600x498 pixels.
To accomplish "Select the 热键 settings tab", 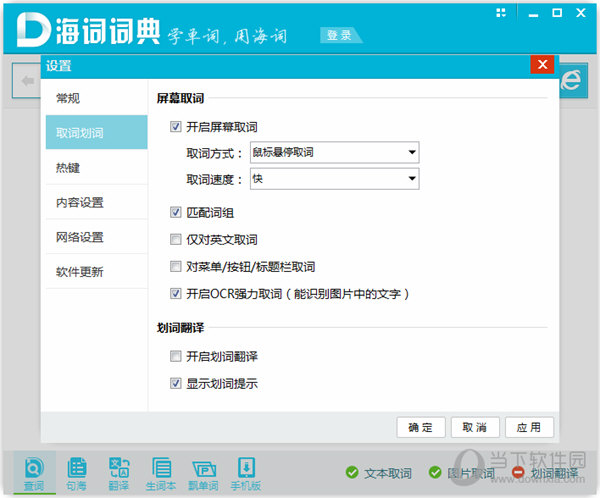I will [96, 167].
